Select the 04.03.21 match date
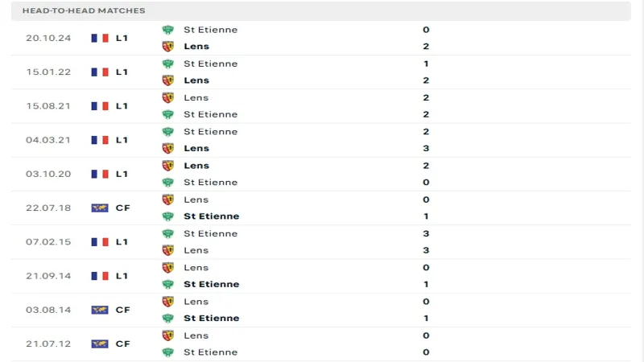 point(48,140)
